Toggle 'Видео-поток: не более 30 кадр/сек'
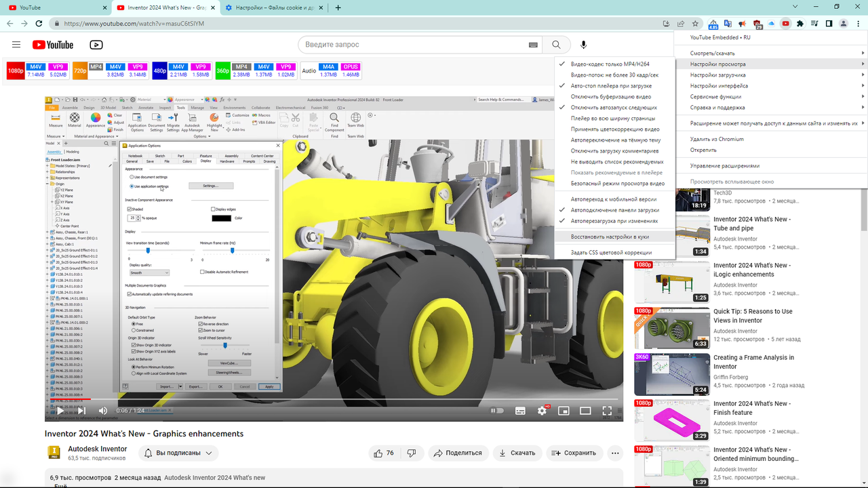The width and height of the screenshot is (868, 488). point(615,75)
